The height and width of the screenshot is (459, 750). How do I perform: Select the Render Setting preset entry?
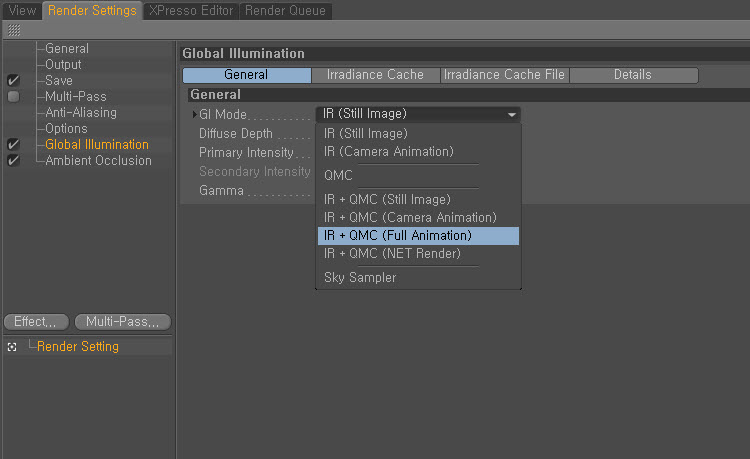pos(77,347)
